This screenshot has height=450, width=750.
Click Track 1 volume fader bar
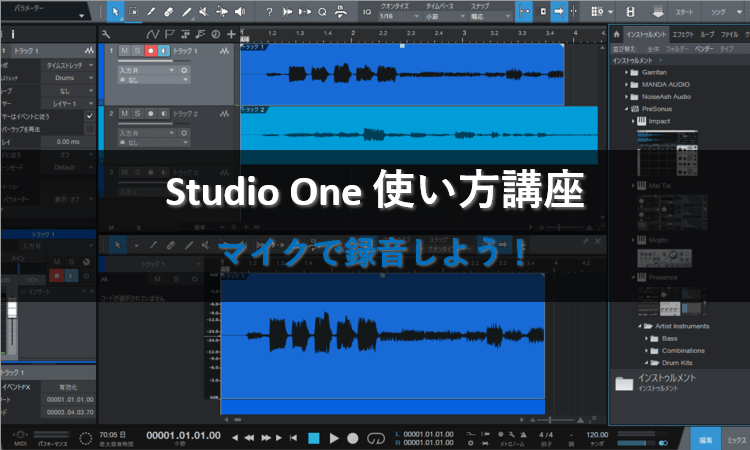(x=146, y=62)
